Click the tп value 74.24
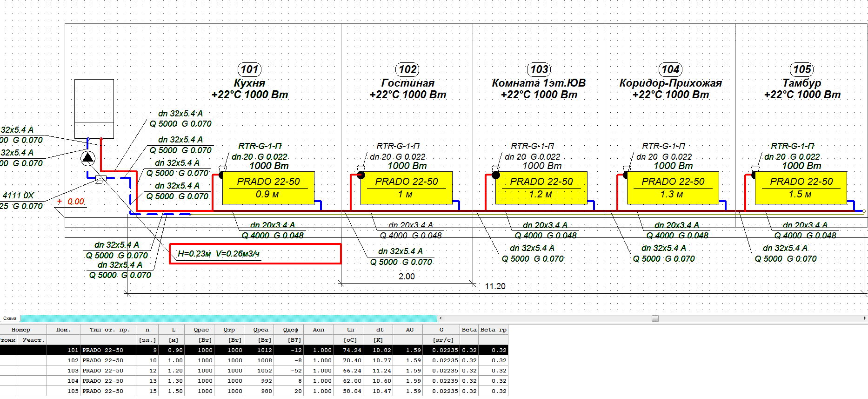 click(352, 350)
